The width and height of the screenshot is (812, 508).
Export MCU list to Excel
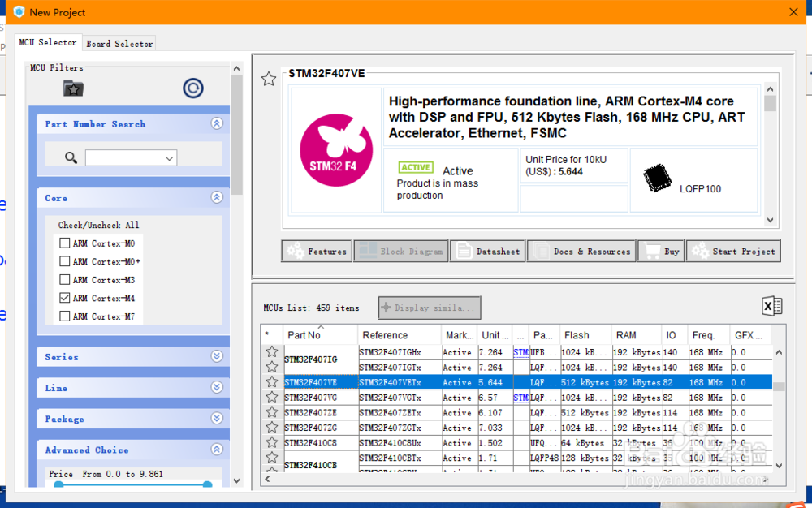[x=771, y=306]
